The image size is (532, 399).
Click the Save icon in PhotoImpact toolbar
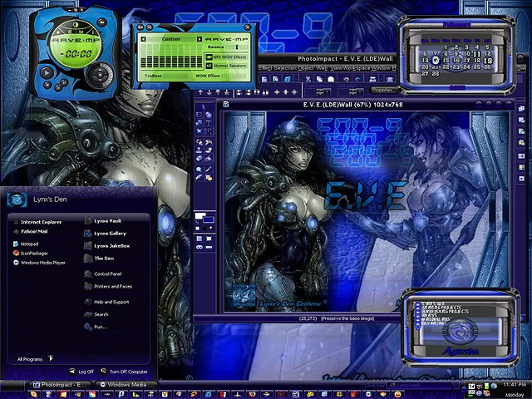pyautogui.click(x=264, y=79)
